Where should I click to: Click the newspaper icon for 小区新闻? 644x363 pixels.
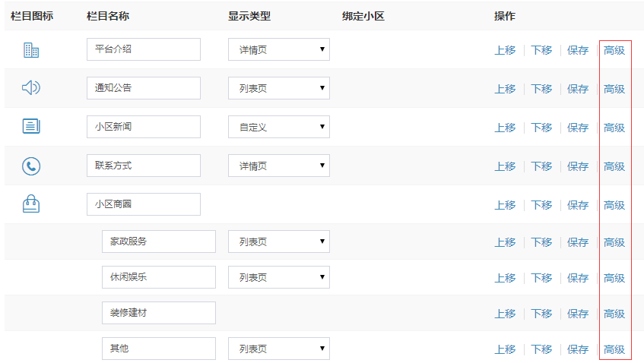point(31,126)
